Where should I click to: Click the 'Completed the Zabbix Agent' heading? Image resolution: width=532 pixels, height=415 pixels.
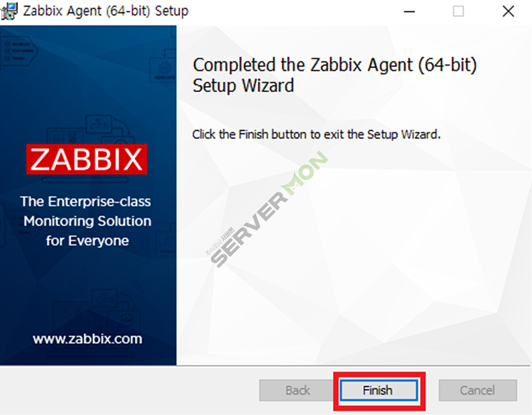coord(335,75)
